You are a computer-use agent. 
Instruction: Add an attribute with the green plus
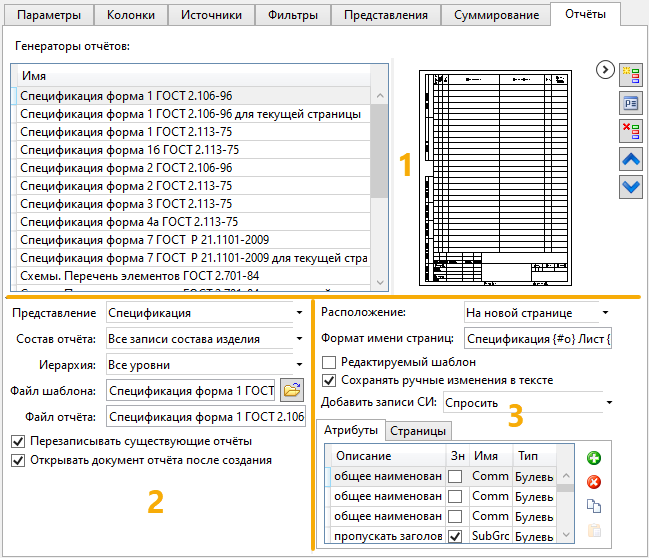593,459
